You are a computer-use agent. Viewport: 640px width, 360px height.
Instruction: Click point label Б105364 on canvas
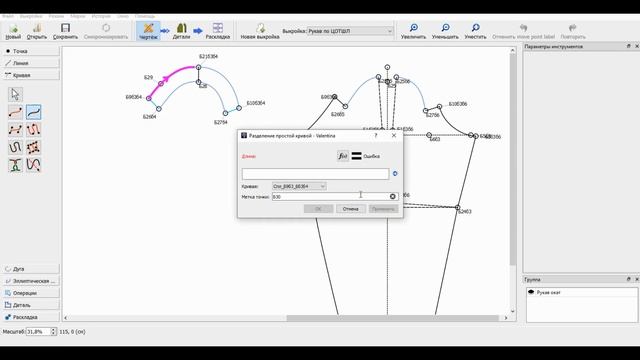tap(256, 103)
